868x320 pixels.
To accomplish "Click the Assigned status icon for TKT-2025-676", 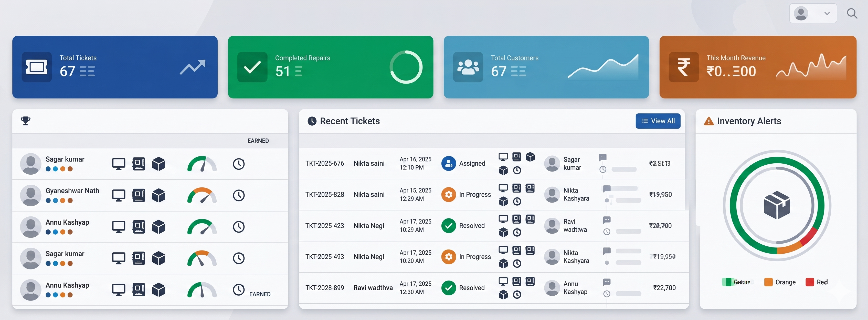I will pos(449,163).
